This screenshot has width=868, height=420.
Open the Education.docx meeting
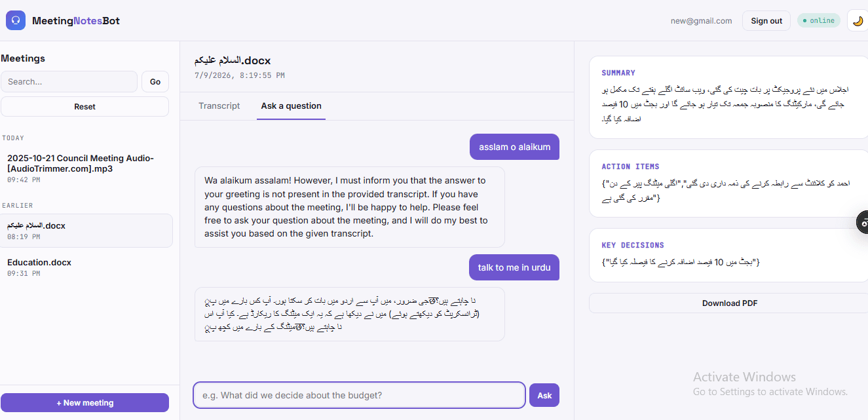click(x=86, y=267)
